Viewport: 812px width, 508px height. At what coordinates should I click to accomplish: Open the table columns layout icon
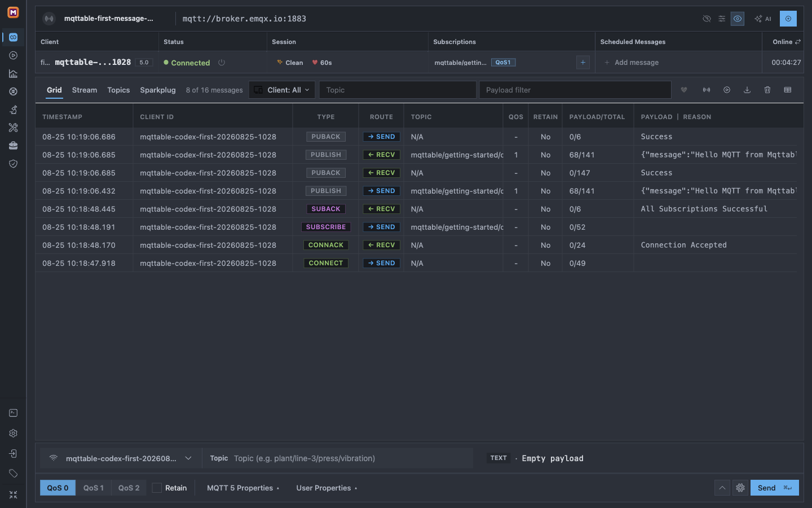point(788,90)
